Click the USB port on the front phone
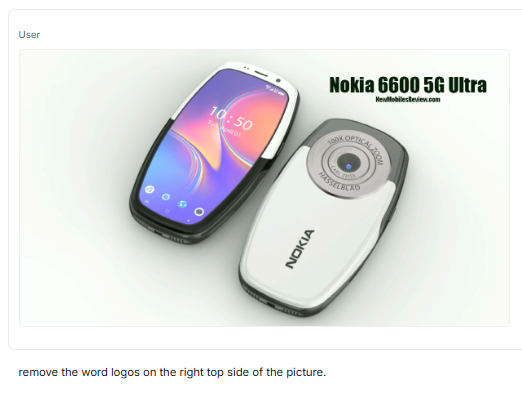 click(x=158, y=232)
